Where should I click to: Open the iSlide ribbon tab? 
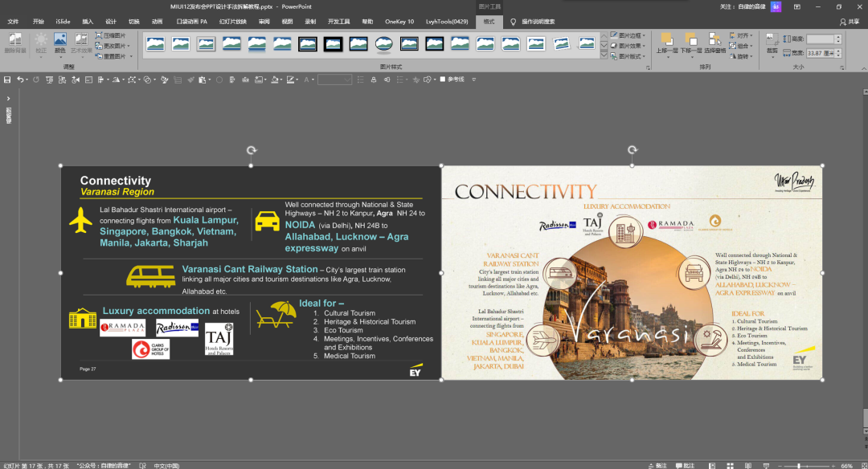point(63,22)
